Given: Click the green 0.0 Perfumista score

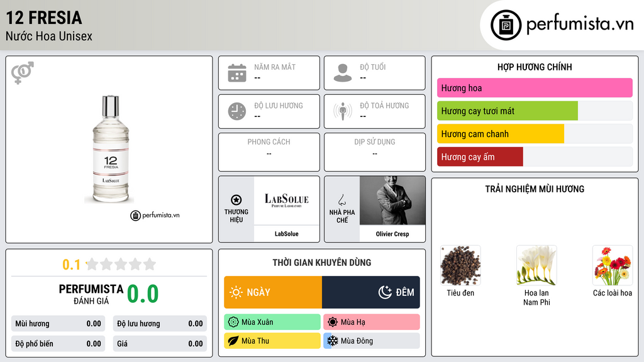Looking at the screenshot, I should (x=143, y=294).
